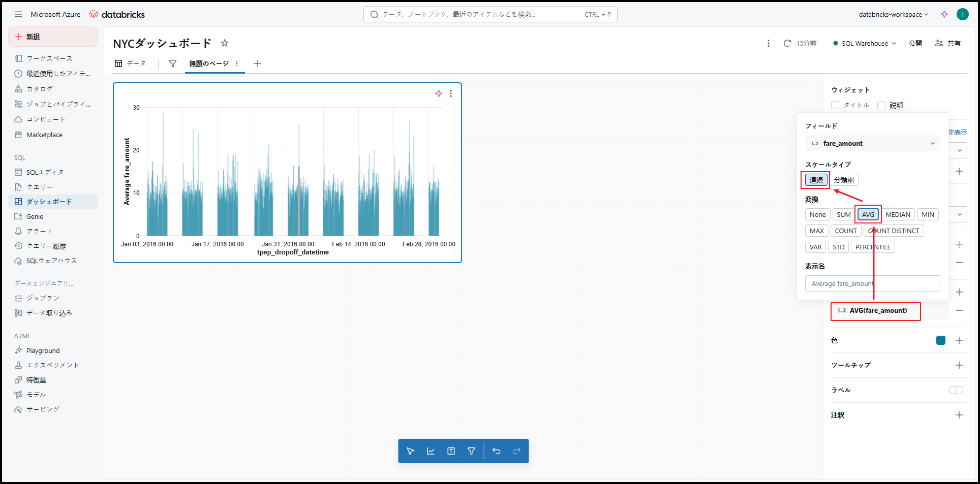Image resolution: width=980 pixels, height=484 pixels.
Task: Click the search bar
Action: coord(490,14)
